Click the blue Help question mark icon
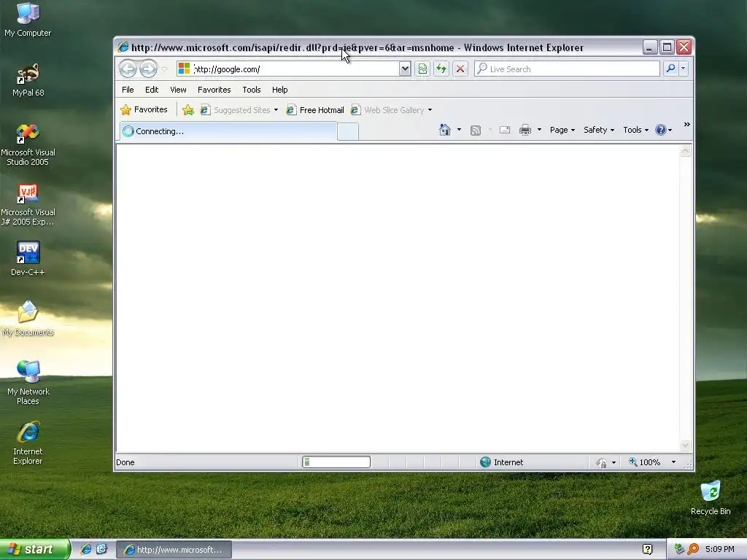 tap(661, 130)
